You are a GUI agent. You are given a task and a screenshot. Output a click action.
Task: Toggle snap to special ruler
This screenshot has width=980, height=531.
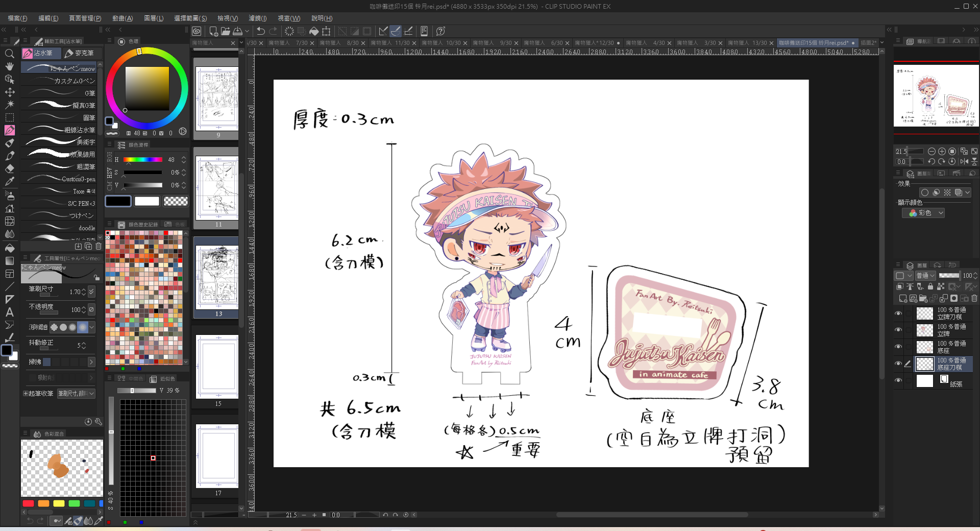pos(396,31)
